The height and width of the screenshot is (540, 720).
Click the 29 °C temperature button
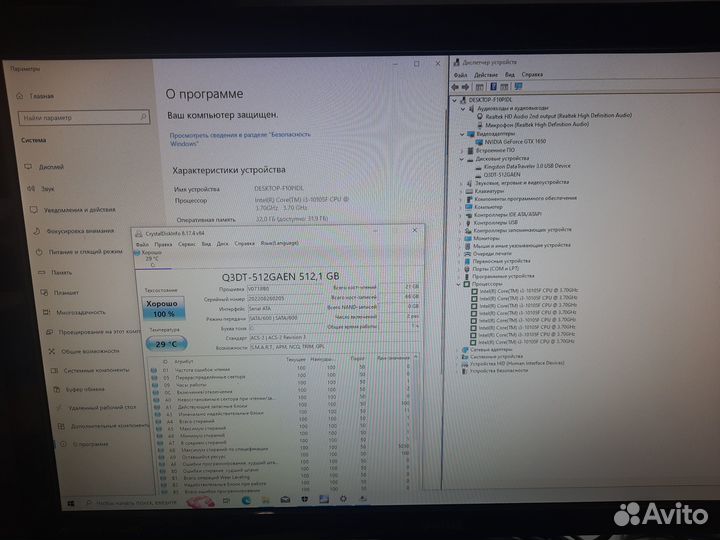pyautogui.click(x=166, y=344)
